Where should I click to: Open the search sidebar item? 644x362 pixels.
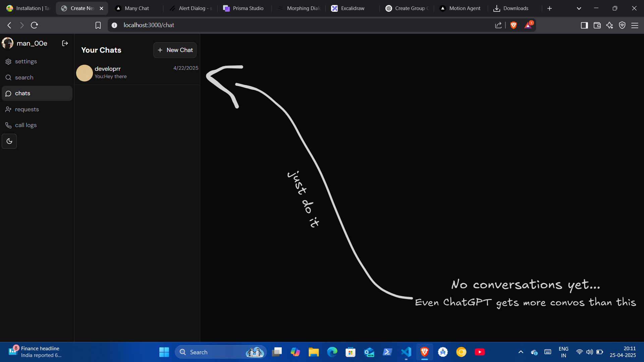point(24,77)
